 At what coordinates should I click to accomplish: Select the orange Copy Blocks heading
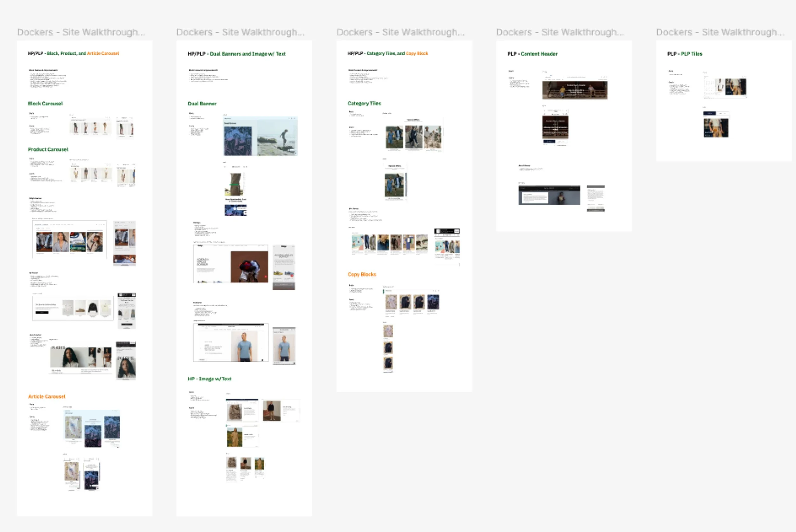tap(362, 274)
